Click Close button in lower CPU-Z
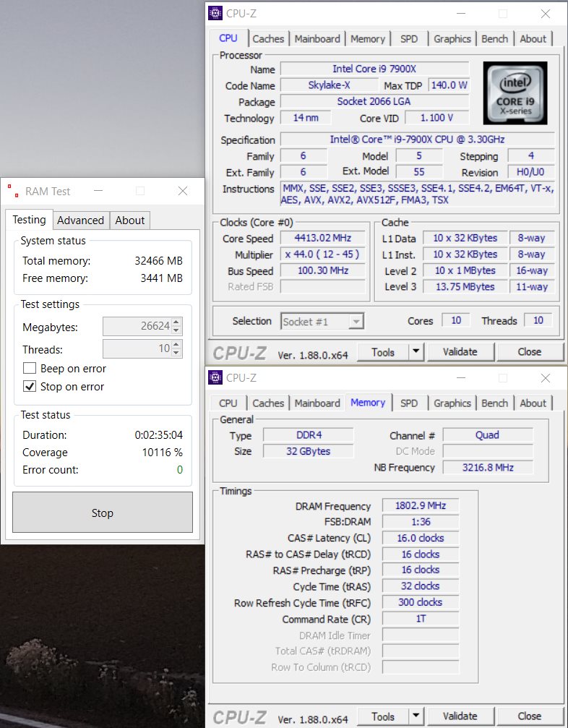568x728 pixels. click(x=530, y=716)
